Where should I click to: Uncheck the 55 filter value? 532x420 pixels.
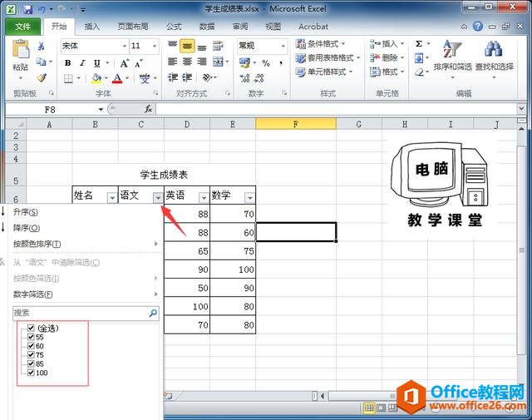tap(31, 337)
